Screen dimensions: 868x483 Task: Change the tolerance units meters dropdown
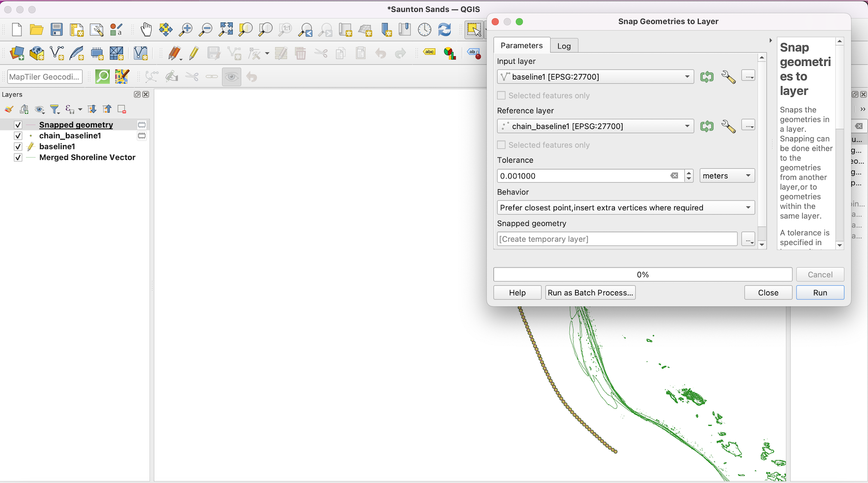[727, 176]
